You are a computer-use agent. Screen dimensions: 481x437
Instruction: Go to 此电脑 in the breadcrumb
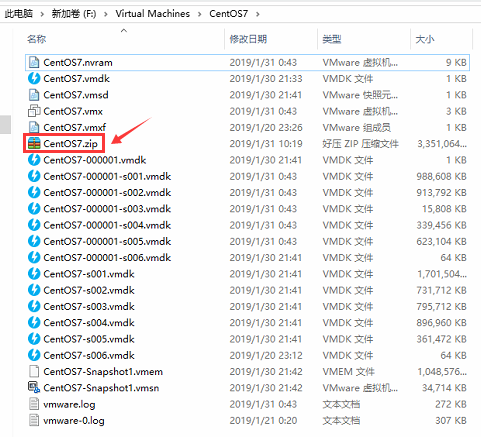[x=19, y=14]
